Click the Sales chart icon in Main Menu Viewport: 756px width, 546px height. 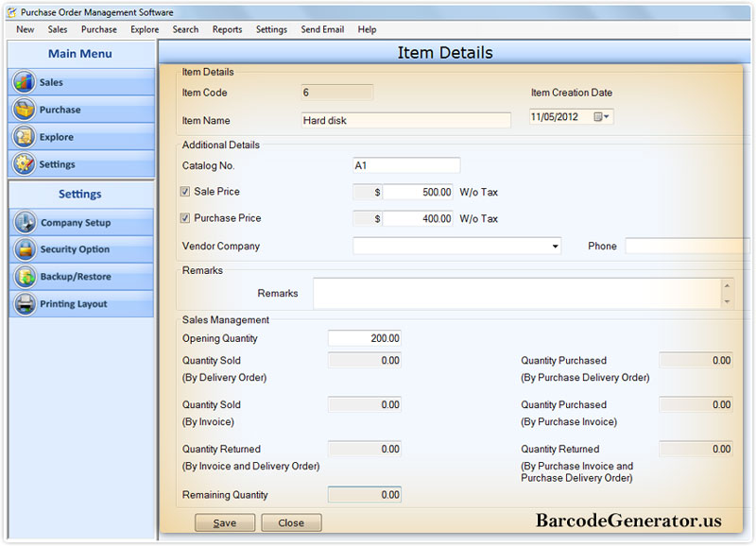25,82
